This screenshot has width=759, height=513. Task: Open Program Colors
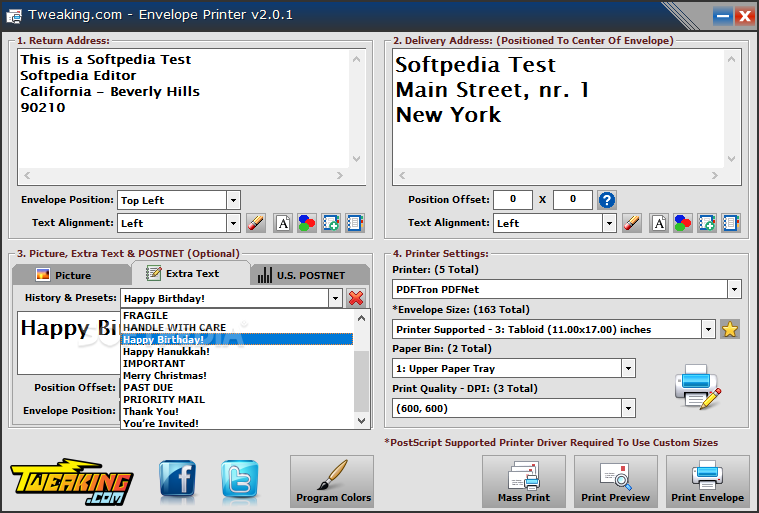coord(332,482)
